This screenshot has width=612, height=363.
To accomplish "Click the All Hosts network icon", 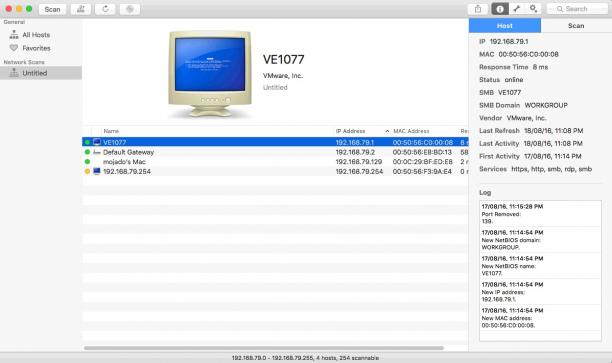I will [x=14, y=35].
